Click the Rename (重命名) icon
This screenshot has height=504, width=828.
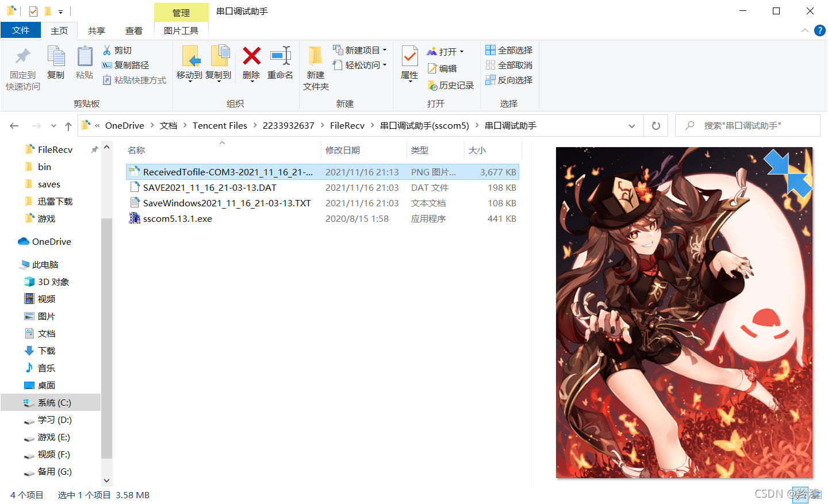tap(280, 56)
